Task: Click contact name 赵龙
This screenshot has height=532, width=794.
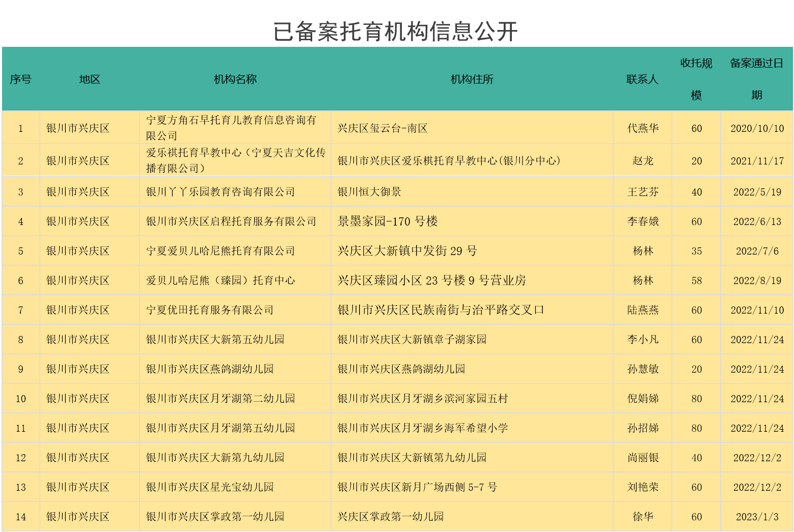Action: pyautogui.click(x=643, y=161)
